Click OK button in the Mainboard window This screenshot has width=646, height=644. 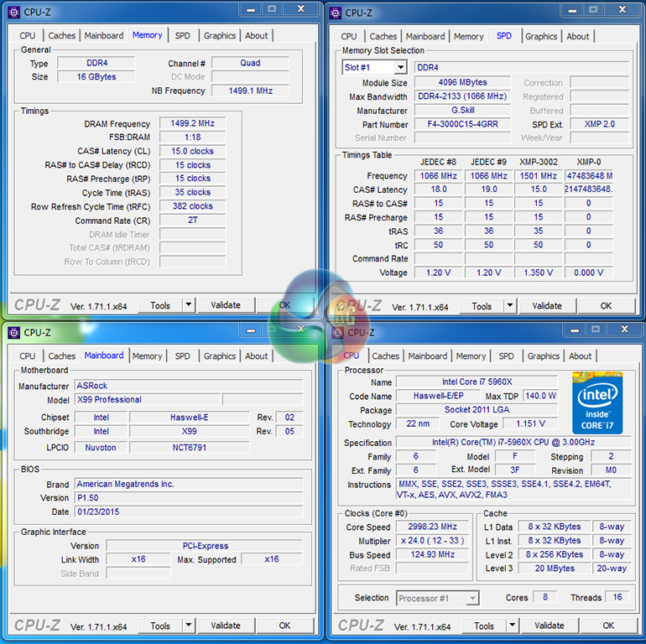pos(284,626)
